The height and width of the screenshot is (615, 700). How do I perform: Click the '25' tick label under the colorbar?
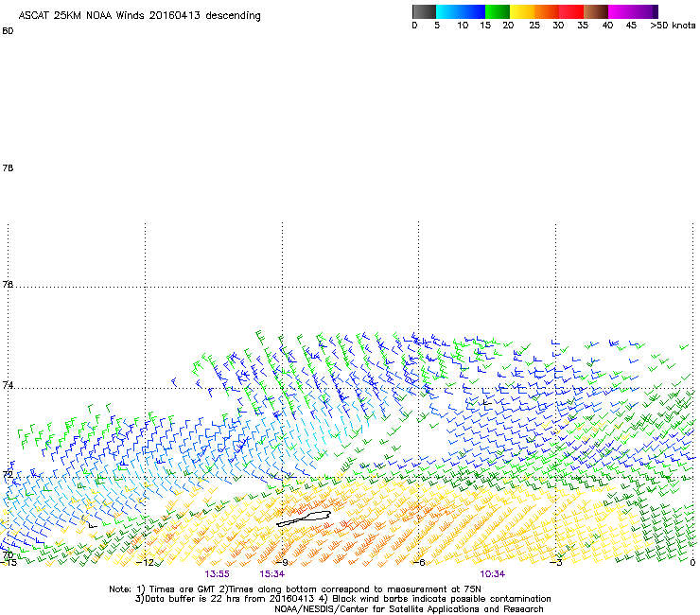point(534,26)
